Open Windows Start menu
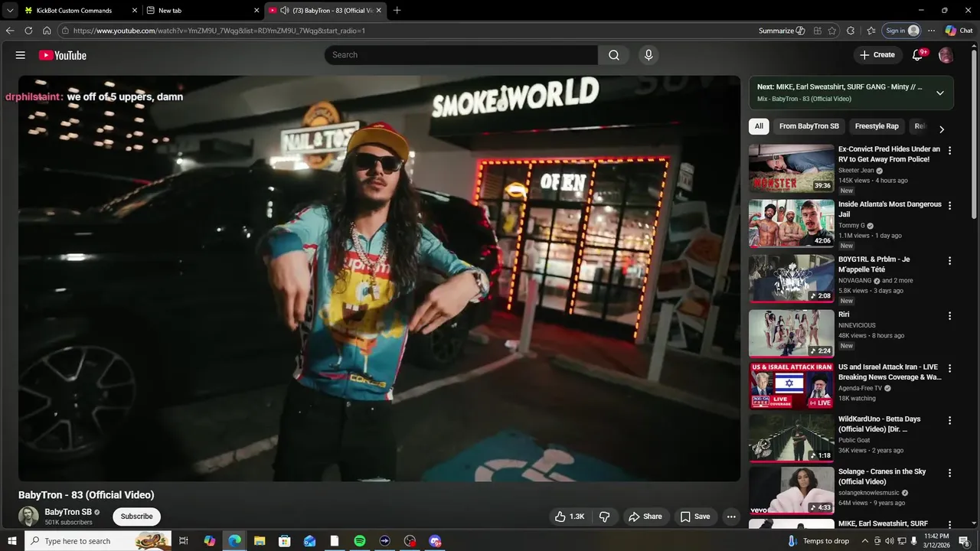980x551 pixels. coord(11,541)
